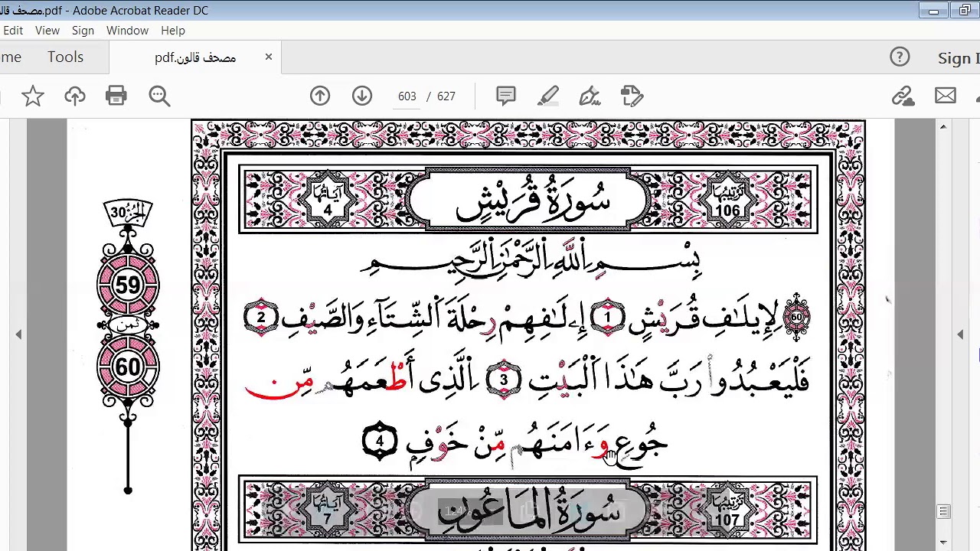
Task: Open the Fill & Sign pen tool
Action: click(x=590, y=96)
